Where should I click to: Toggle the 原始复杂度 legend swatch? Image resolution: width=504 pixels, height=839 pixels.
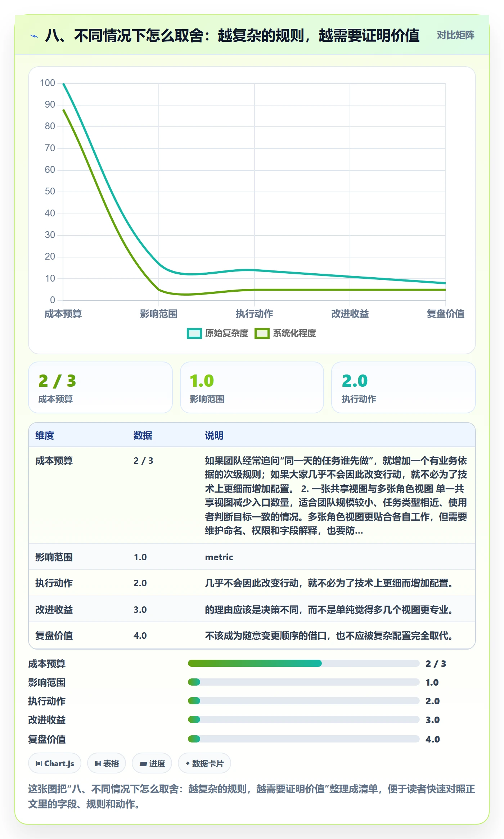coord(194,333)
